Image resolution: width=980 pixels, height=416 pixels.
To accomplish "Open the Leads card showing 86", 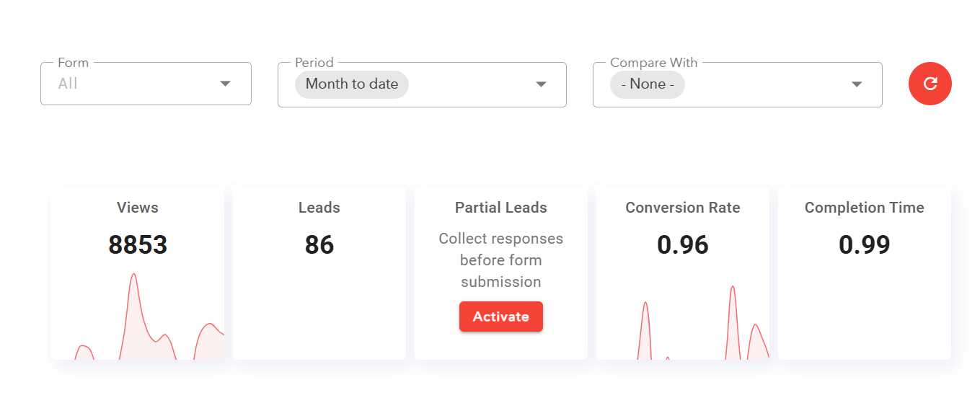I will pos(319,273).
